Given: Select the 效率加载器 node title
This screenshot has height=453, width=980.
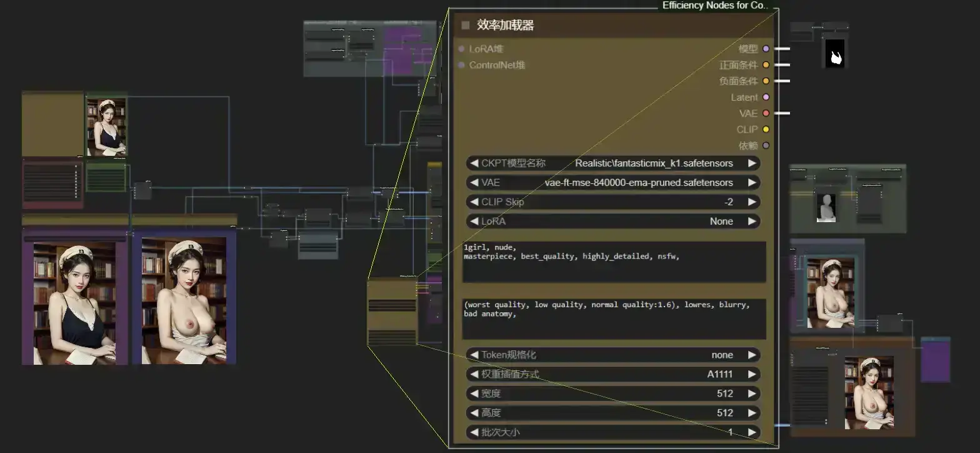Looking at the screenshot, I should [505, 26].
